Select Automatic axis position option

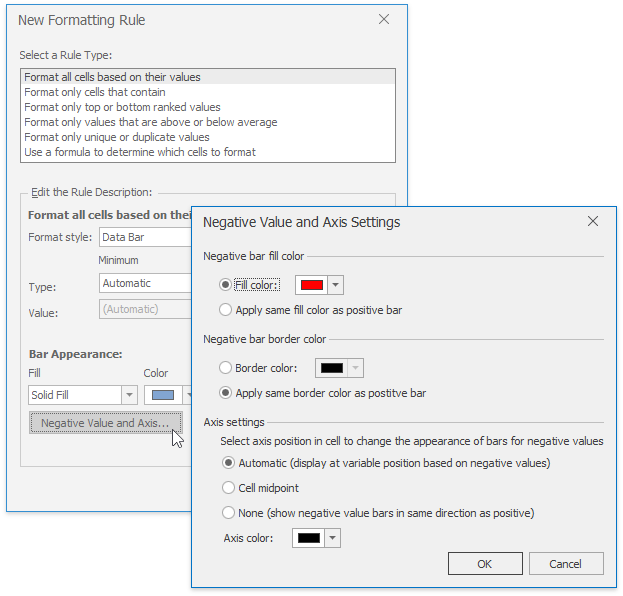click(x=229, y=463)
